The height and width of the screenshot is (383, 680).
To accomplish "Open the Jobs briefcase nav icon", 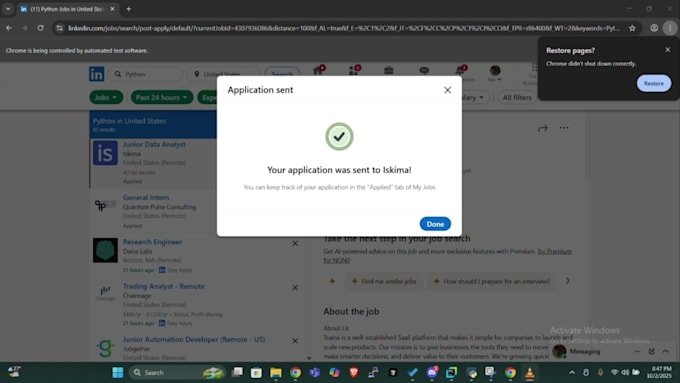I will (x=389, y=70).
